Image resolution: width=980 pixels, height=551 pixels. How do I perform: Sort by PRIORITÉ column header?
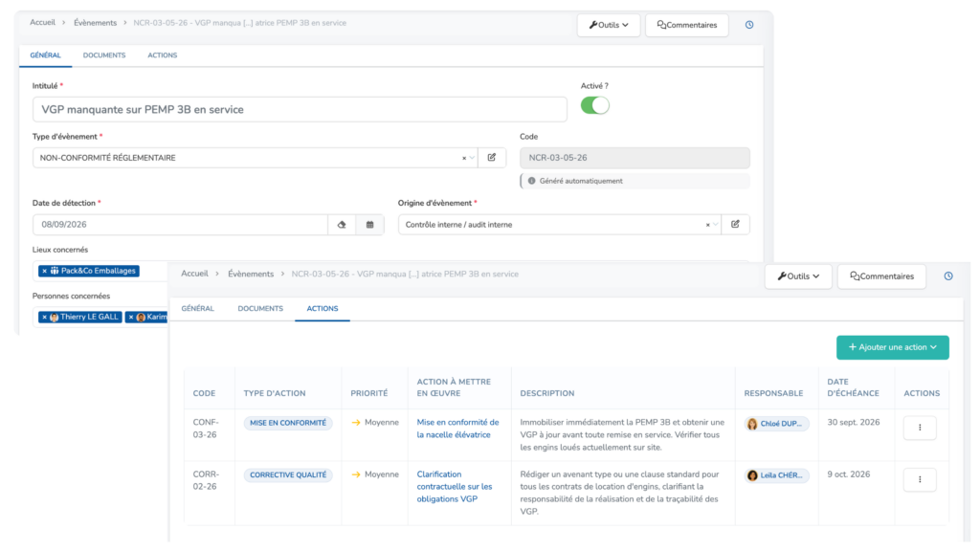coord(368,393)
